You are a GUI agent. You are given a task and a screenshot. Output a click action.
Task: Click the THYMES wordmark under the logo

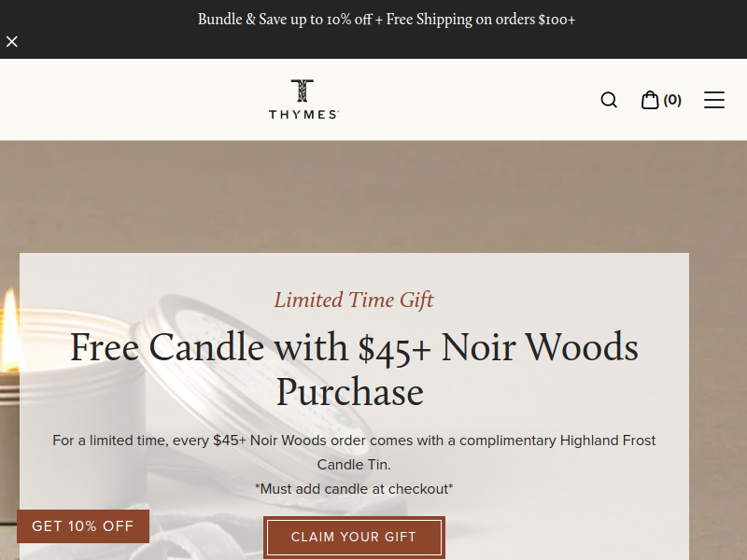coord(303,115)
